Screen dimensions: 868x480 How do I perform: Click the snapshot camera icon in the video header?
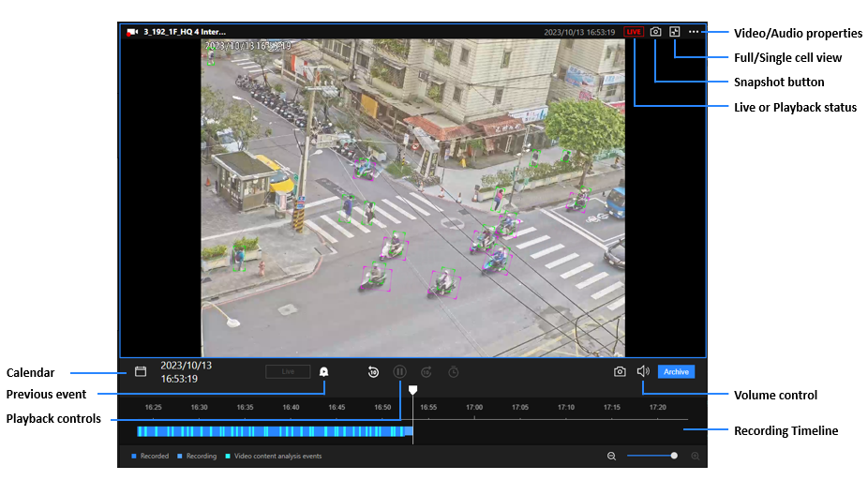[x=656, y=32]
